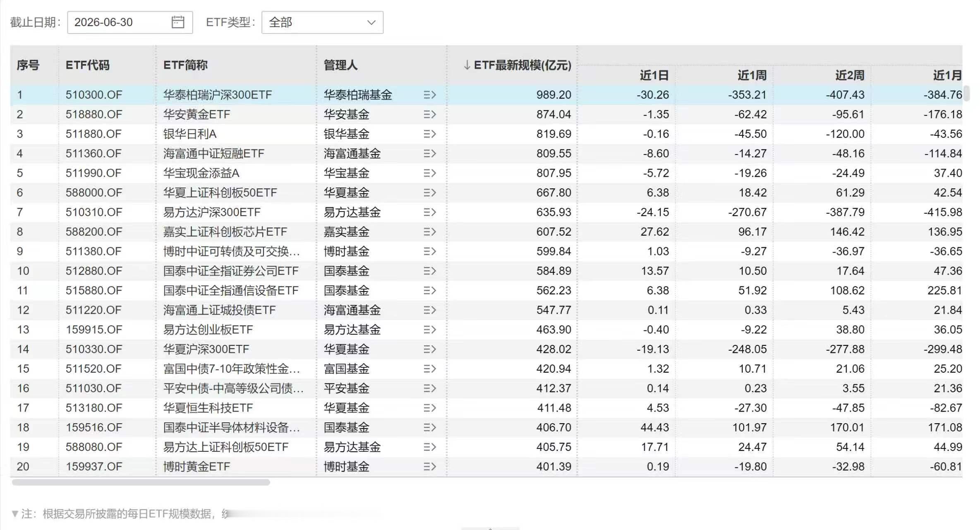The height and width of the screenshot is (530, 980).
Task: Open manager detail icon in 国泰中证半导体材料设备 row
Action: click(x=430, y=427)
